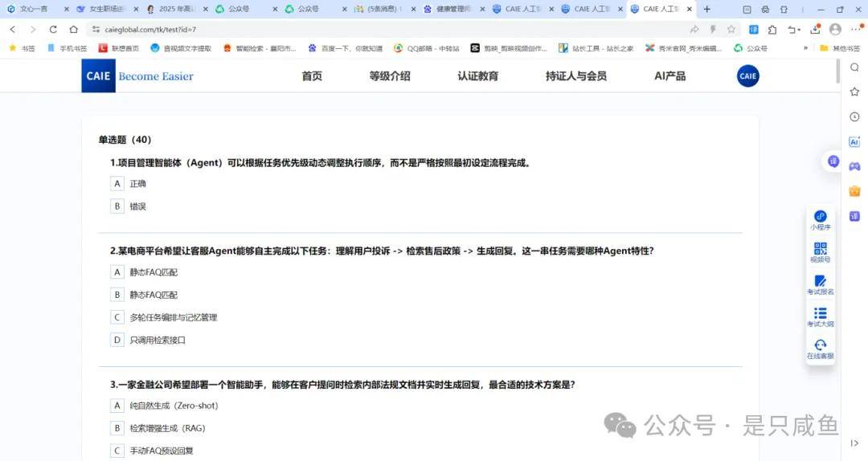
Task: Open the share icon in address bar
Action: tap(694, 30)
